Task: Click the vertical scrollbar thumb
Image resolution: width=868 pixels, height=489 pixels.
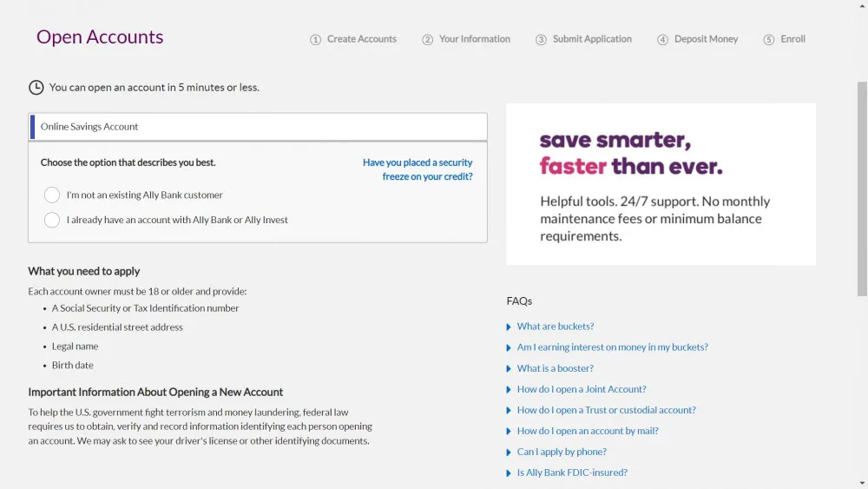Action: click(x=862, y=188)
